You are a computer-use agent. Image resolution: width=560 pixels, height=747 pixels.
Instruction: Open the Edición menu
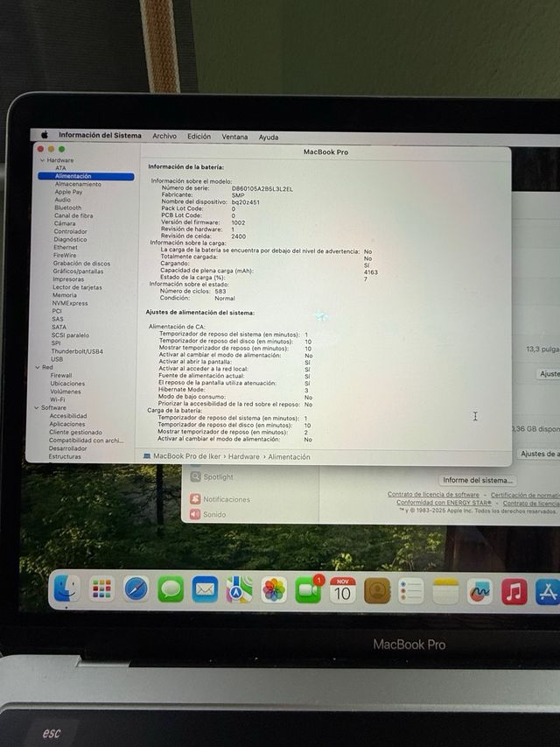coord(199,137)
